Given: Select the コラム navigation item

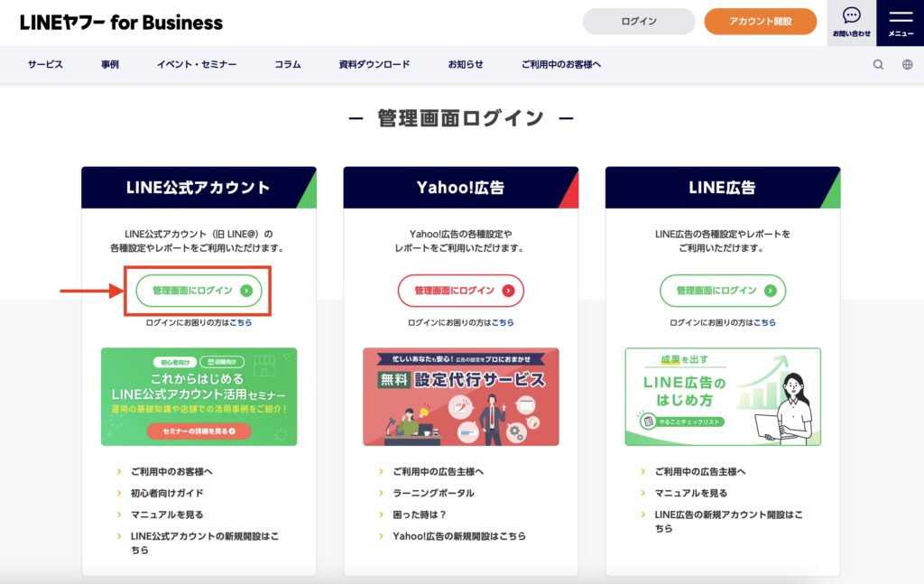Looking at the screenshot, I should (288, 65).
